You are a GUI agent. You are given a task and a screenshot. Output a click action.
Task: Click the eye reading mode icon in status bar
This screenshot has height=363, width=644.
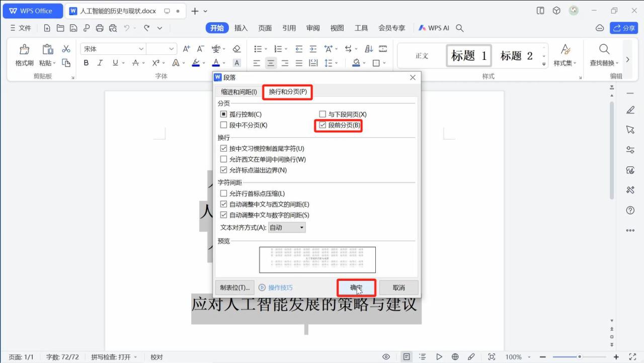(x=386, y=357)
